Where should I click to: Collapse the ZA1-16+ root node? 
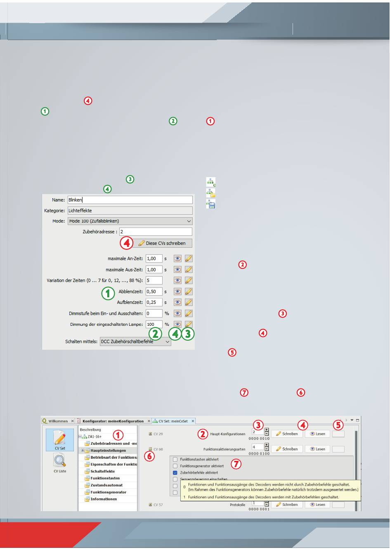tap(80, 436)
